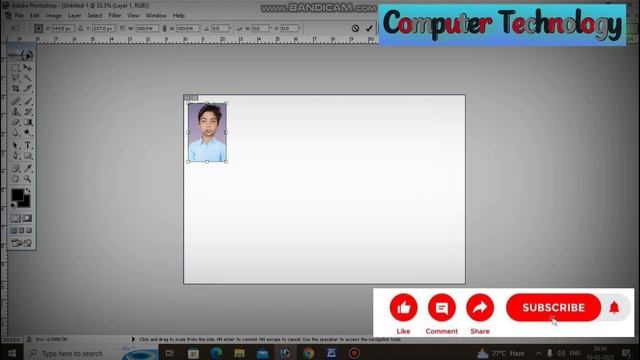This screenshot has width=640, height=360.
Task: Open the Help menu
Action: pos(179,16)
